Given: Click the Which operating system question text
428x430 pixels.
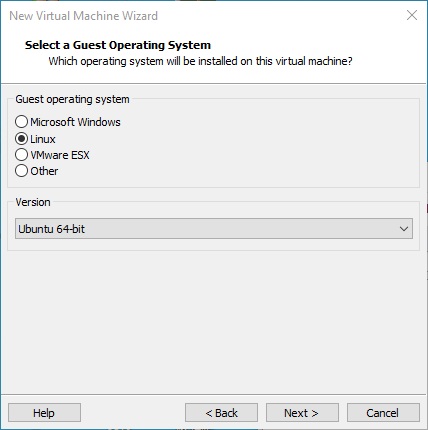Looking at the screenshot, I should coord(200,61).
